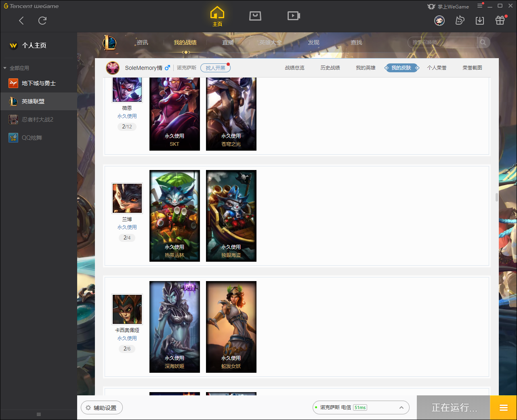
Task: Open the store inbox icon
Action: pos(255,16)
